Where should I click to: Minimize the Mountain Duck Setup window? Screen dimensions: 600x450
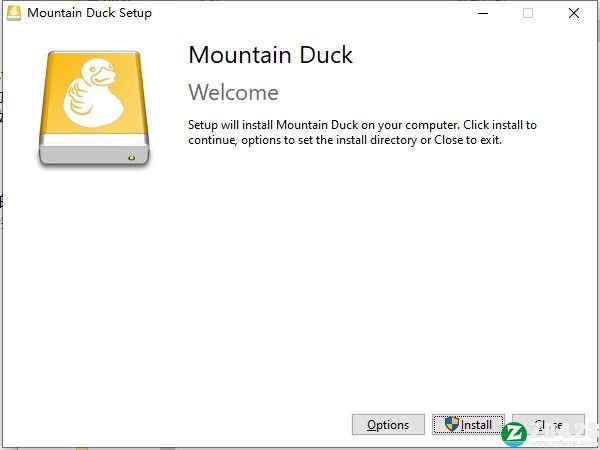483,13
